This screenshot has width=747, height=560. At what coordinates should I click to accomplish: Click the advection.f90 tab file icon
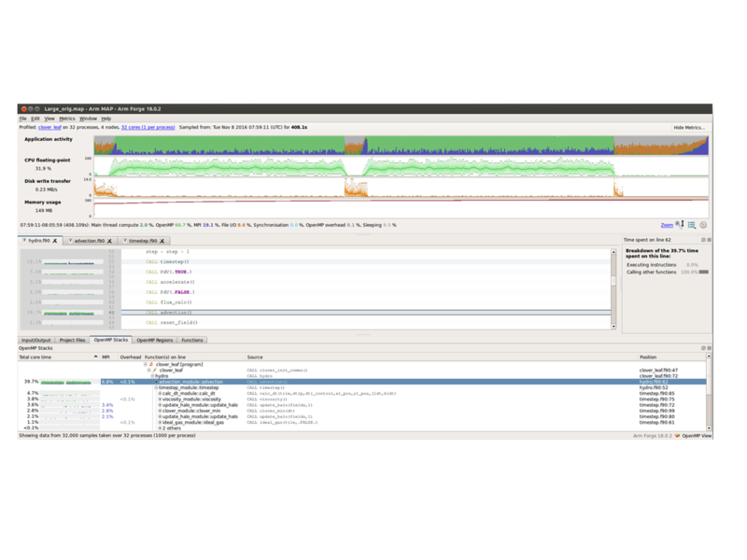pyautogui.click(x=71, y=241)
